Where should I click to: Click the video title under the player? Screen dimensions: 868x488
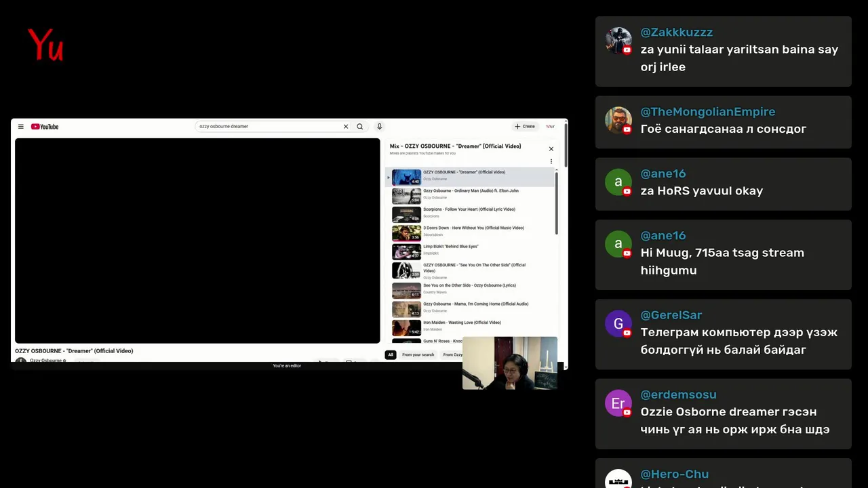tap(74, 351)
